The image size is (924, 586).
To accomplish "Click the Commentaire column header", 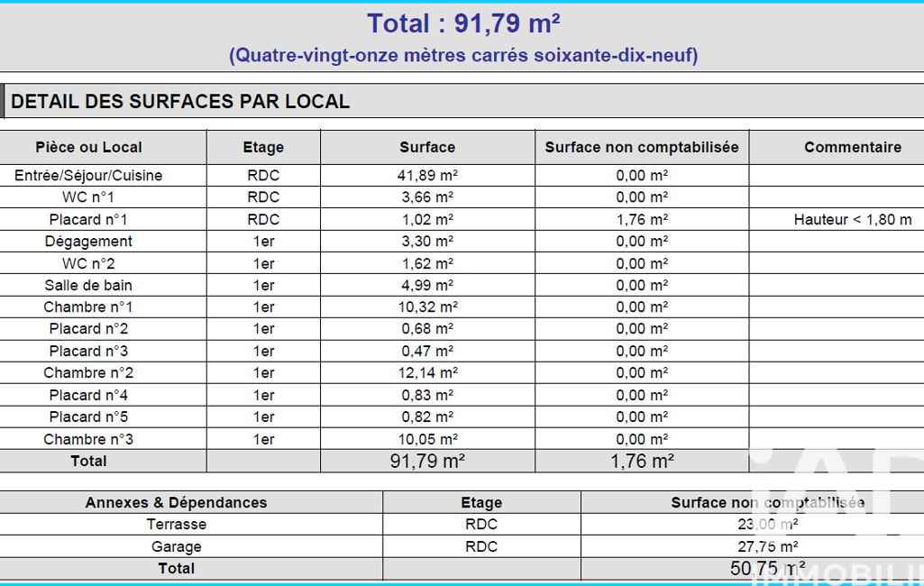I will tap(852, 147).
